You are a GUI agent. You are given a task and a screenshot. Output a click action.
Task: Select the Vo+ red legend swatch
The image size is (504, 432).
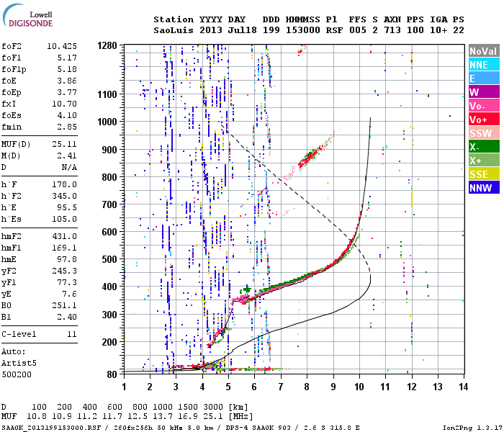484,120
